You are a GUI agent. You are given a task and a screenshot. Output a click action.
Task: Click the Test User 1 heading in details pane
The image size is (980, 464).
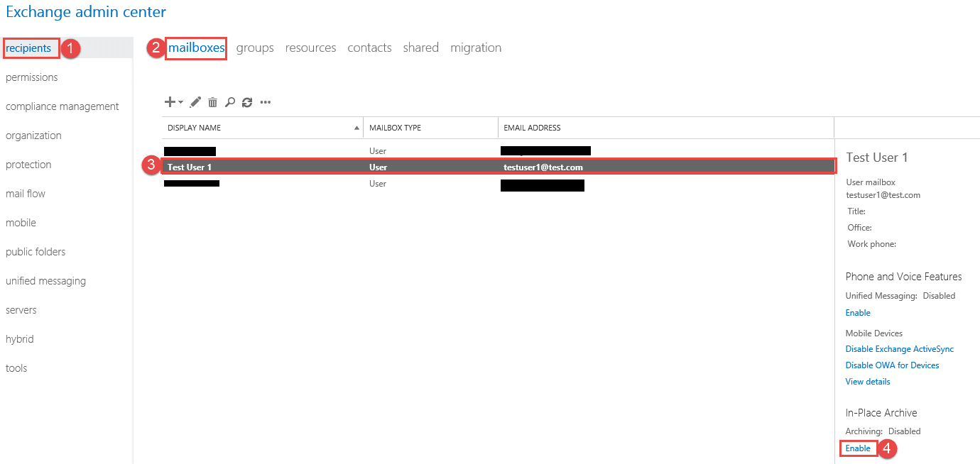877,158
